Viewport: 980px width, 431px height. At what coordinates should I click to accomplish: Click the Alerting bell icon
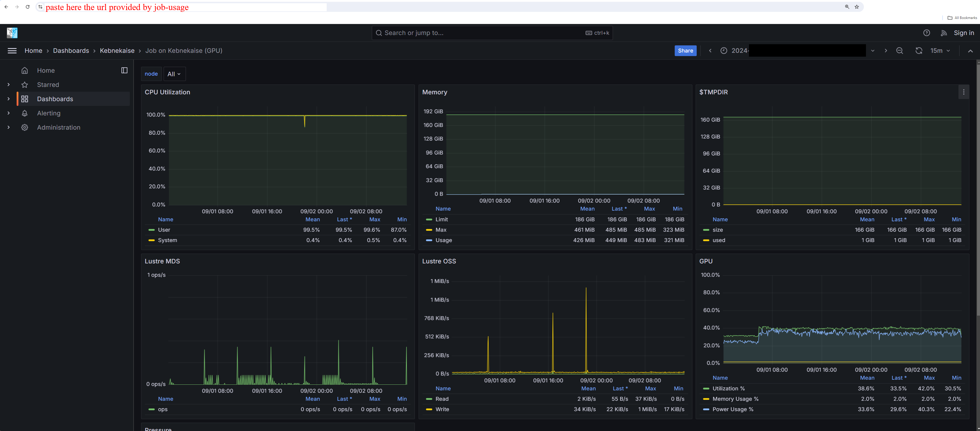tap(25, 113)
